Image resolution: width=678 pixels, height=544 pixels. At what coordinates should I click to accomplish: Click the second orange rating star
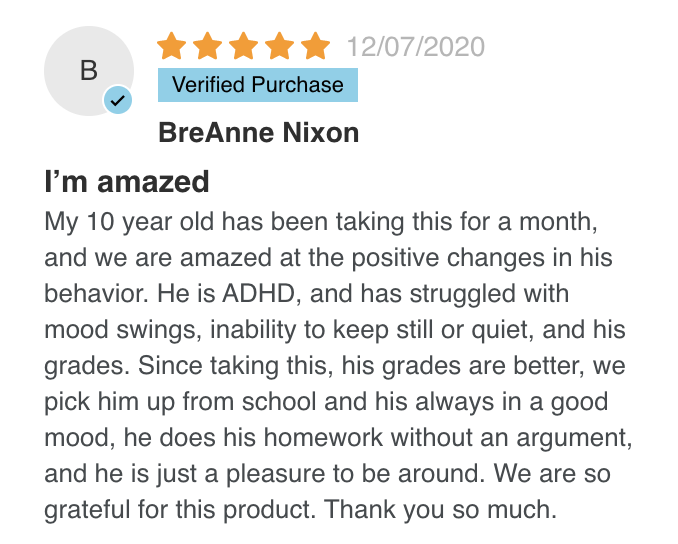pyautogui.click(x=208, y=45)
